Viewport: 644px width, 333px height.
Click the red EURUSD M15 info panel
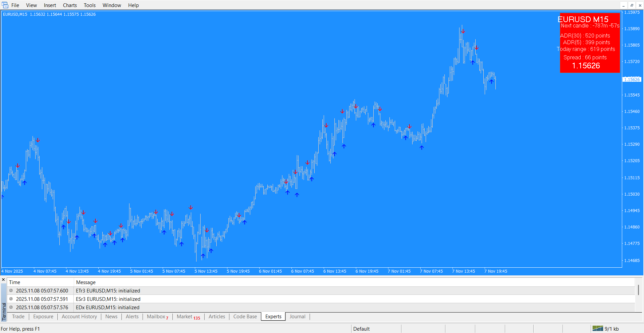click(x=590, y=43)
